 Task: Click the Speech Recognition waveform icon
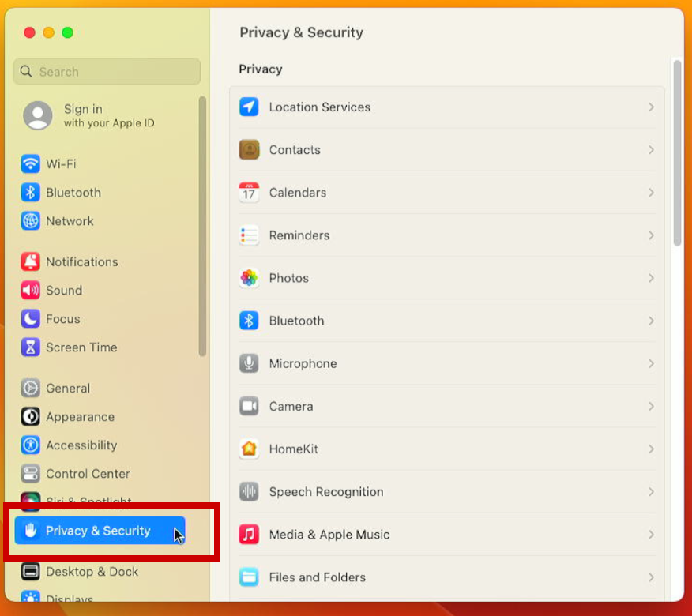pyautogui.click(x=249, y=491)
